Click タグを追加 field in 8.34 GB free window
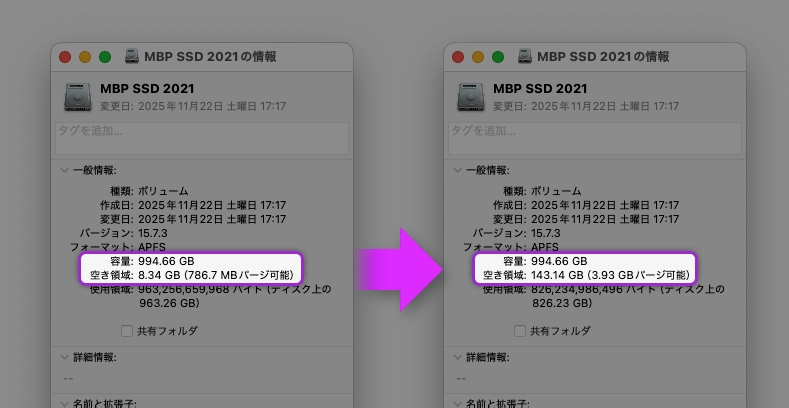789x408 pixels. (202, 138)
